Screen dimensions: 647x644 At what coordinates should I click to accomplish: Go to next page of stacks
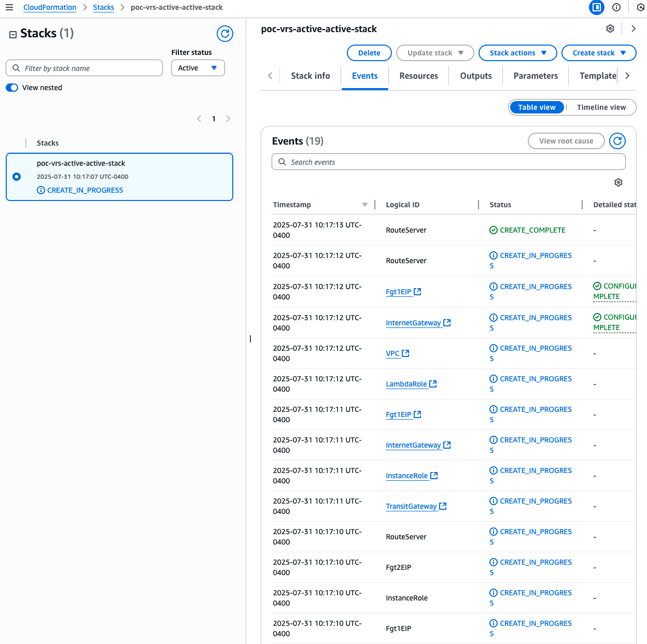point(228,119)
